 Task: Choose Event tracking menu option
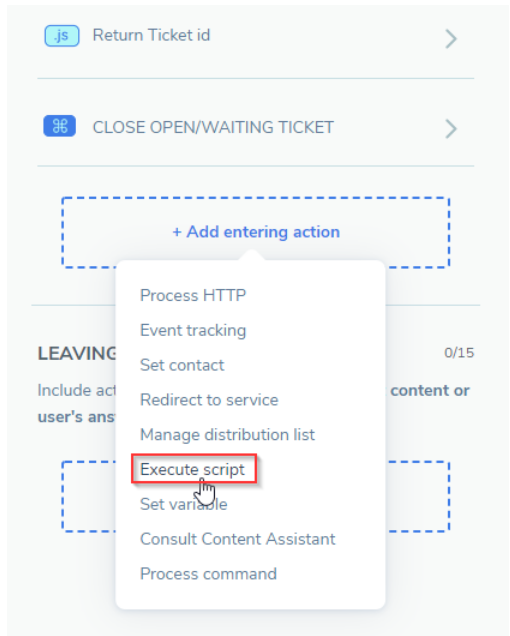pyautogui.click(x=193, y=330)
